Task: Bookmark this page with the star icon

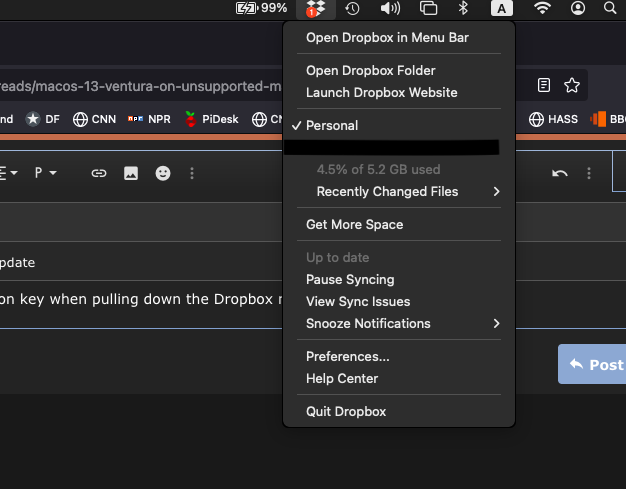Action: (x=572, y=86)
